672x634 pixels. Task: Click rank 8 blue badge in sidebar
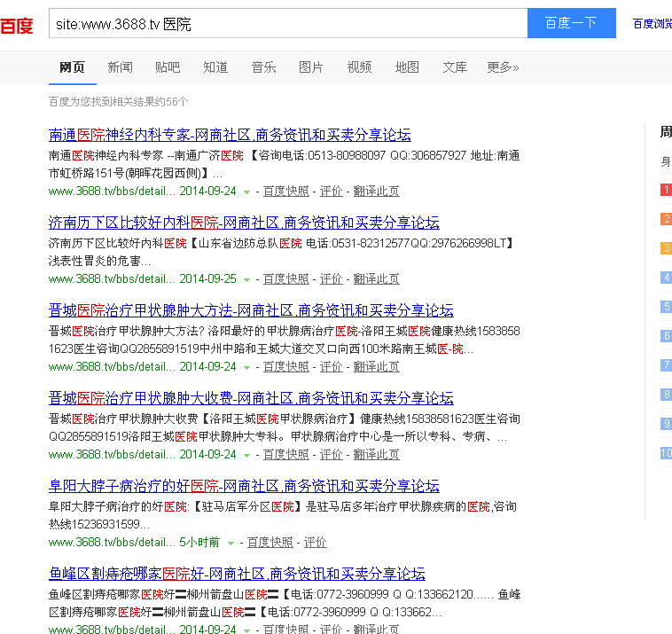(666, 395)
